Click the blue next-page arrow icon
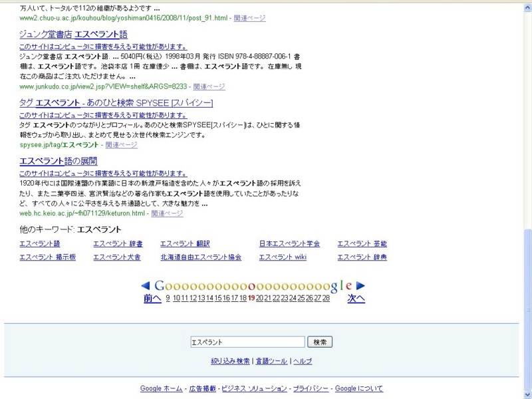Image resolution: width=532 pixels, height=399 pixels. [360, 286]
